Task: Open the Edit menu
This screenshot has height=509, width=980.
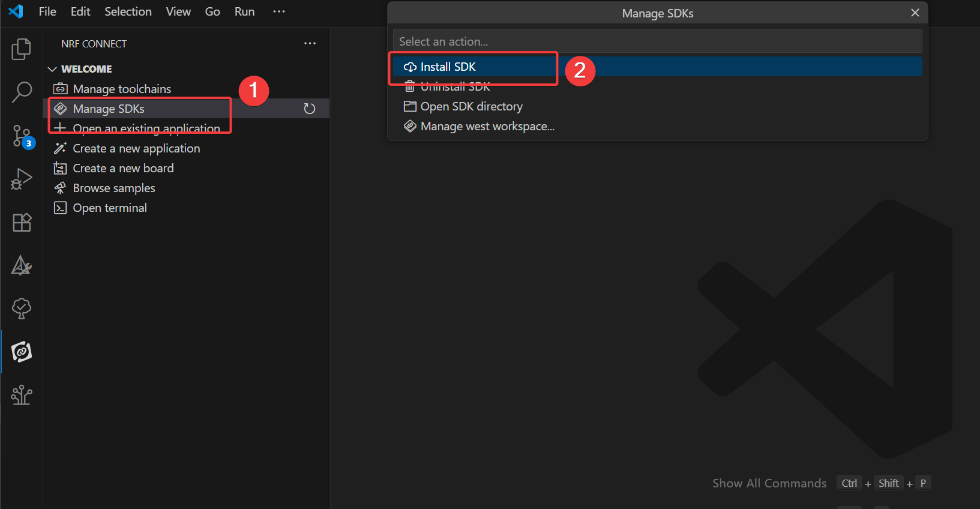Action: [80, 11]
